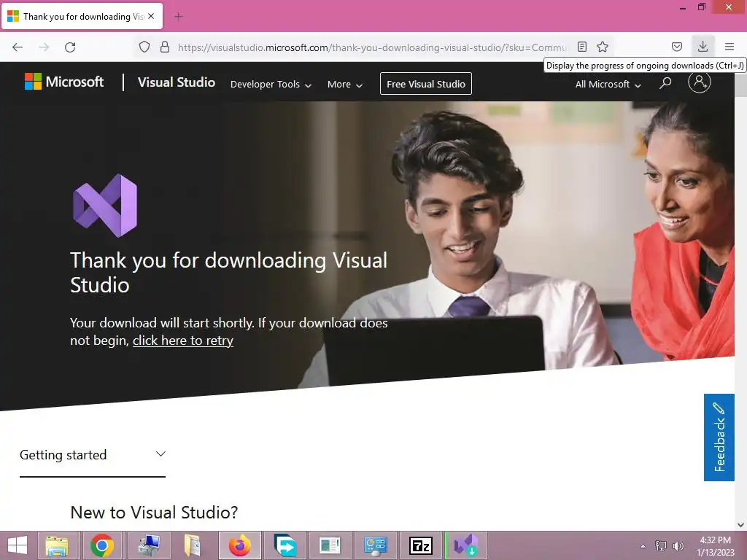Open a new tab with plus button
Screen dimensions: 747x560
[x=179, y=17]
